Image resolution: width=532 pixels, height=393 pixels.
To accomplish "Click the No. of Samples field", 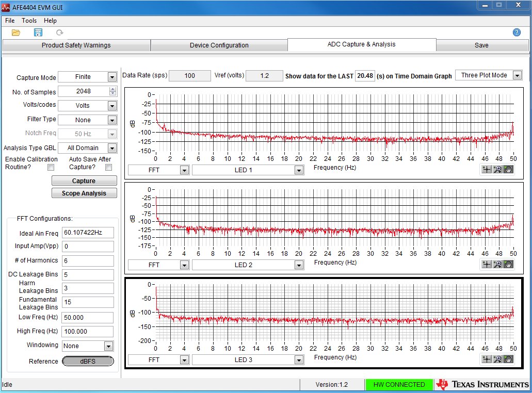I will click(x=84, y=92).
